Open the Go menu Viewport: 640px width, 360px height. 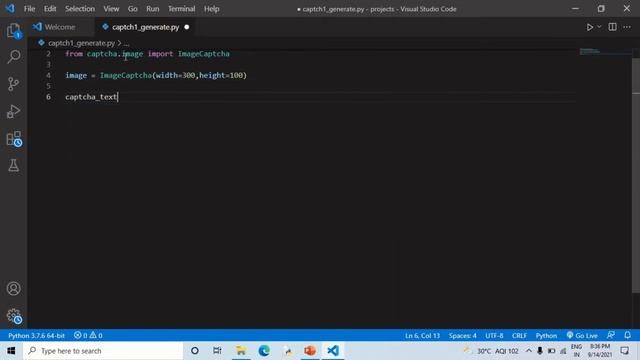point(133,9)
